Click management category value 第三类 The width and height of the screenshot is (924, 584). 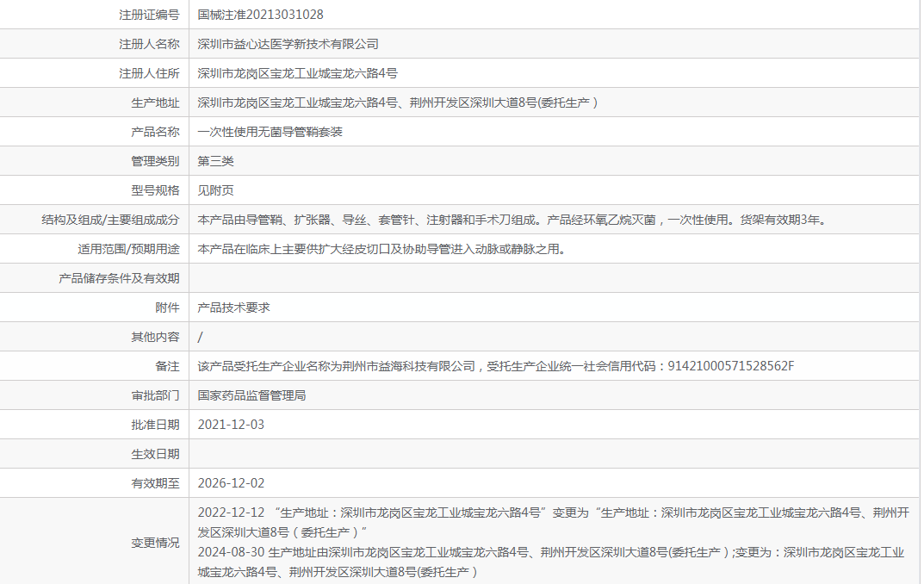[215, 161]
